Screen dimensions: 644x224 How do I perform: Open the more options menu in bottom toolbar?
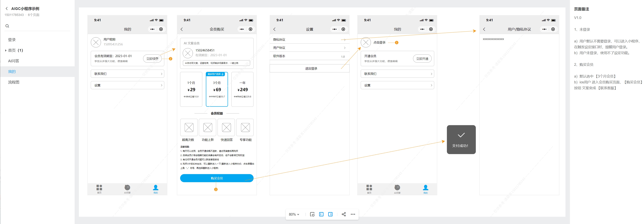point(353,214)
